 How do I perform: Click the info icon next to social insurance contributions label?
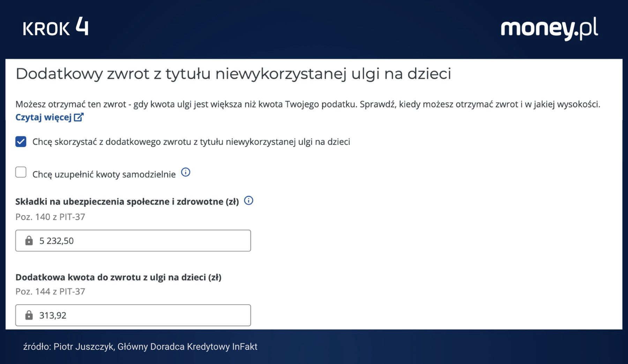[248, 200]
